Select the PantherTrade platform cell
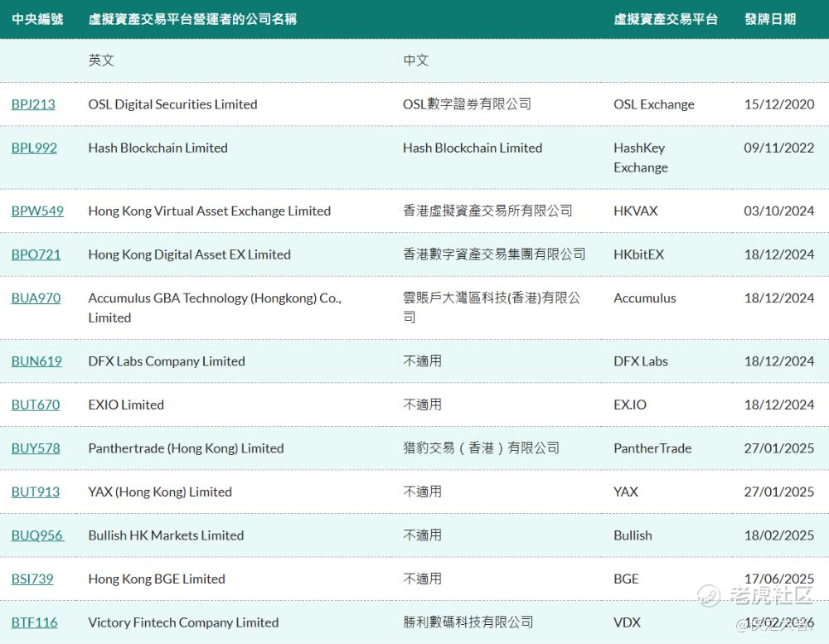 click(652, 448)
